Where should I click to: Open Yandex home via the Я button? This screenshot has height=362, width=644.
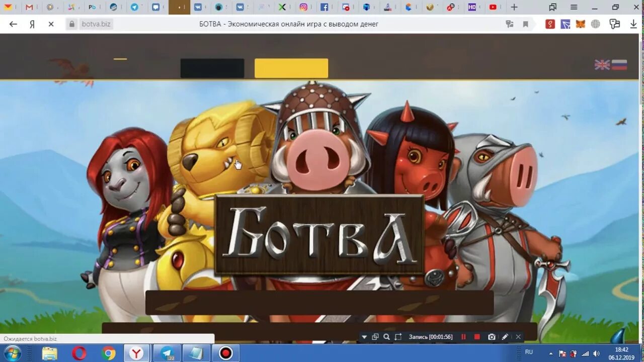[x=32, y=24]
